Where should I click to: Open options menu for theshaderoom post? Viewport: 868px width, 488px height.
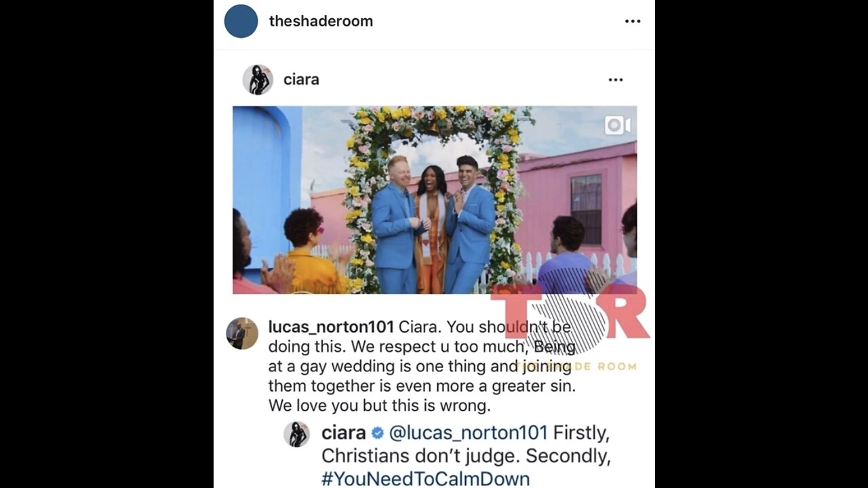[x=633, y=22]
